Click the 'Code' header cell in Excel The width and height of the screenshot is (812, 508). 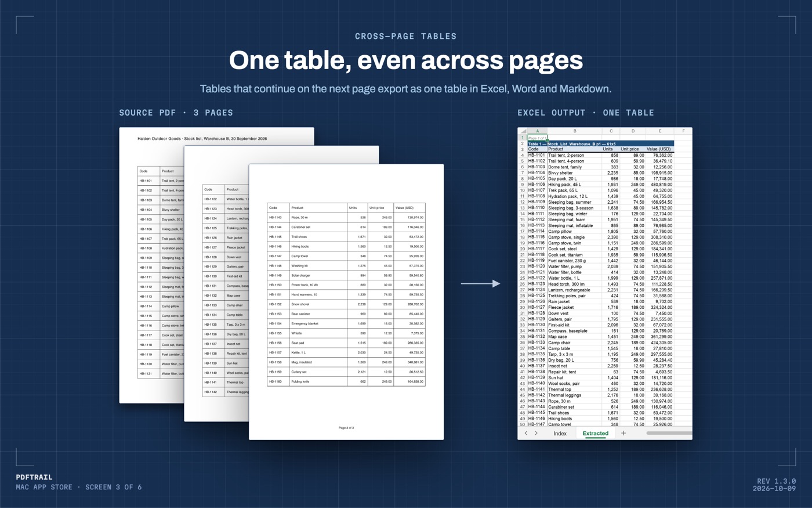tap(537, 149)
